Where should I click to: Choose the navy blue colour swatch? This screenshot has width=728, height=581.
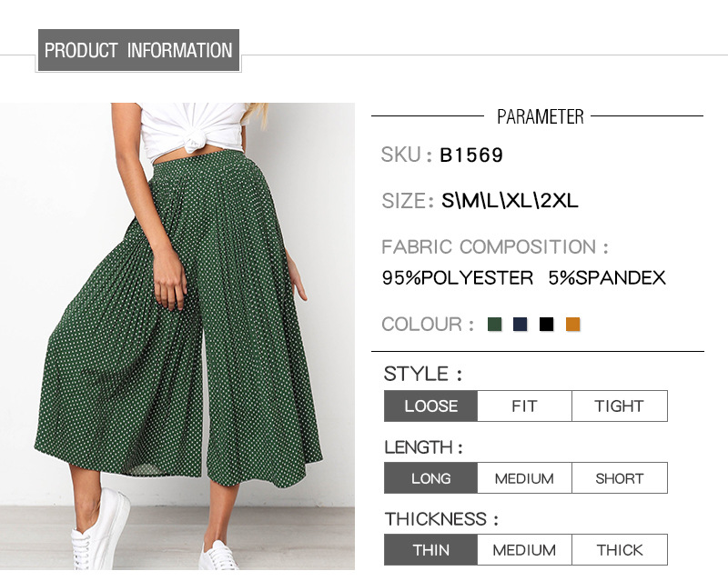[521, 325]
